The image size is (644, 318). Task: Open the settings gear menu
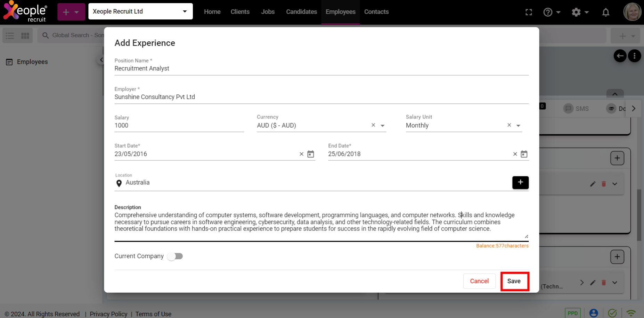point(580,12)
